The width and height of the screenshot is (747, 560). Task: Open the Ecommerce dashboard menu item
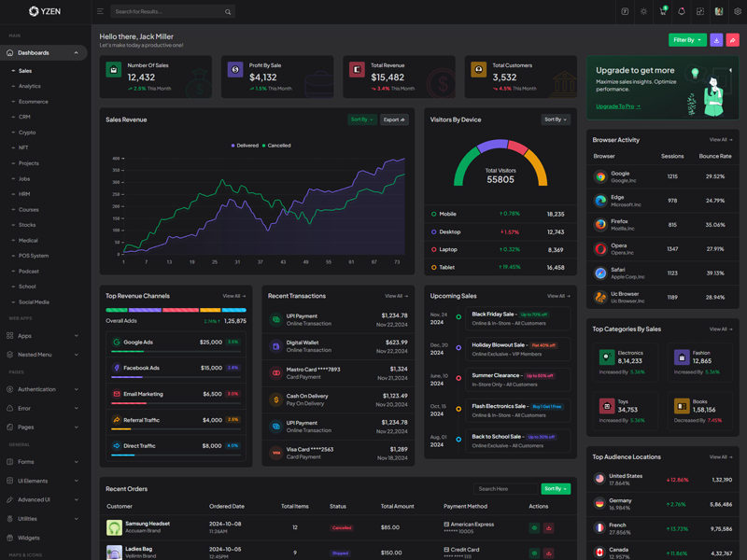pos(33,102)
